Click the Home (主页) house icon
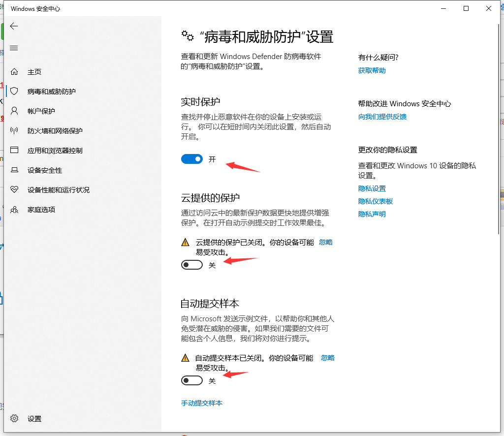This screenshot has width=504, height=436. [x=14, y=72]
